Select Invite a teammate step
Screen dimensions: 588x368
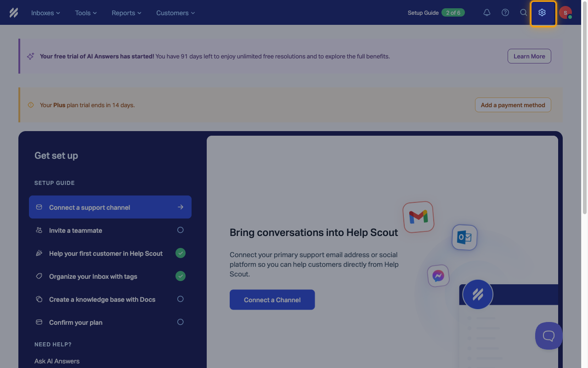pos(110,230)
